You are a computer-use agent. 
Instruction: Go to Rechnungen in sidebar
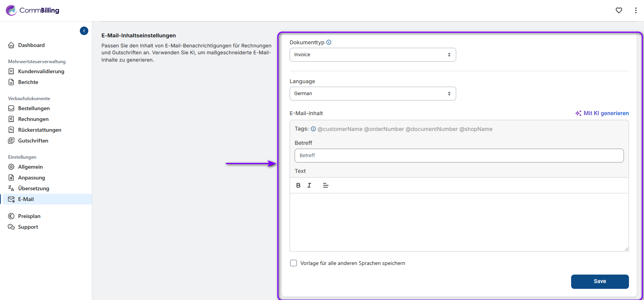click(x=33, y=119)
